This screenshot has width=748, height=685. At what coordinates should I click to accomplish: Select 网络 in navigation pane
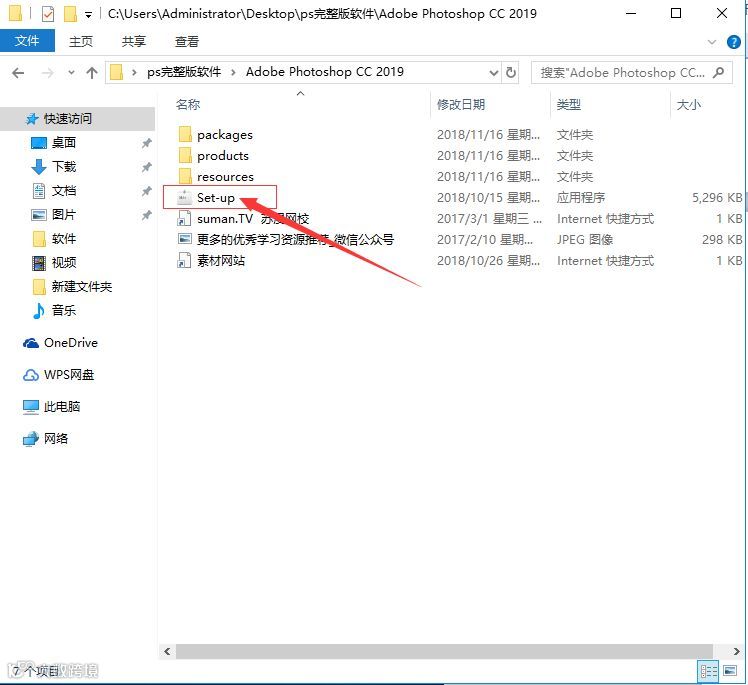56,438
